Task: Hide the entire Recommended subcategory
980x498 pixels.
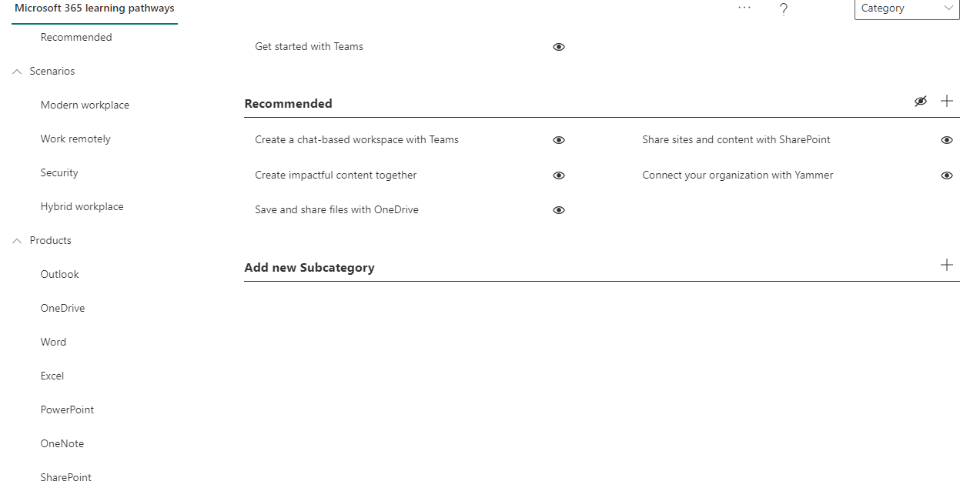Action: click(x=921, y=101)
